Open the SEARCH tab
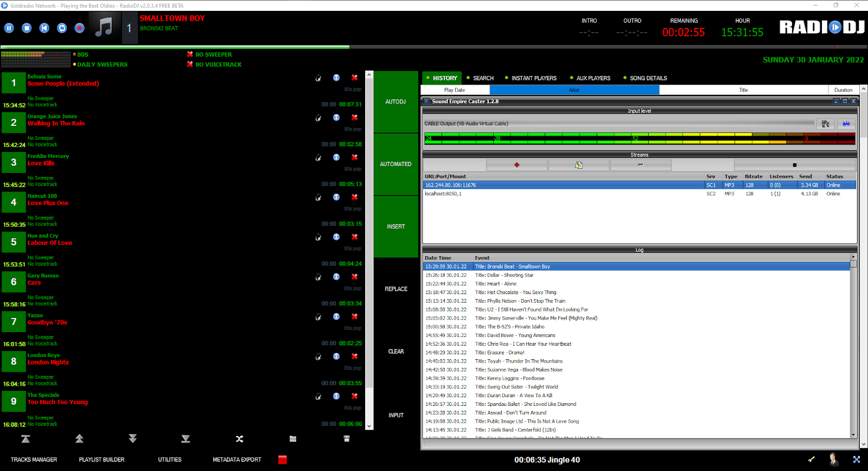 tap(480, 78)
